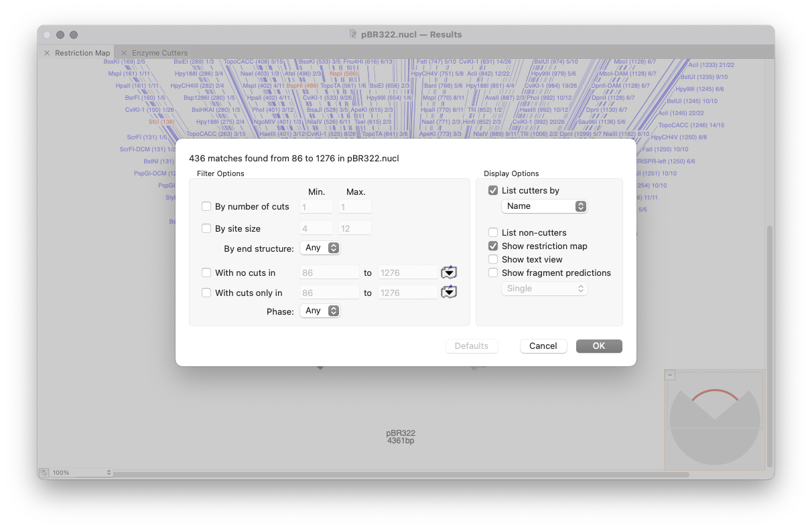Check the 'By site size' filter
This screenshot has height=529, width=812.
tap(206, 228)
